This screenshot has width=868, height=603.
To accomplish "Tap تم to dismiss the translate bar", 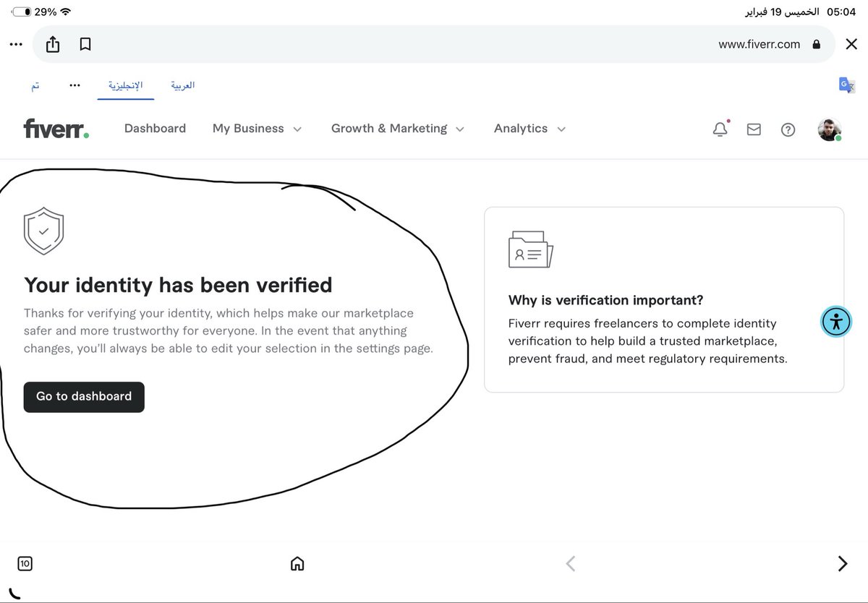I will [35, 85].
